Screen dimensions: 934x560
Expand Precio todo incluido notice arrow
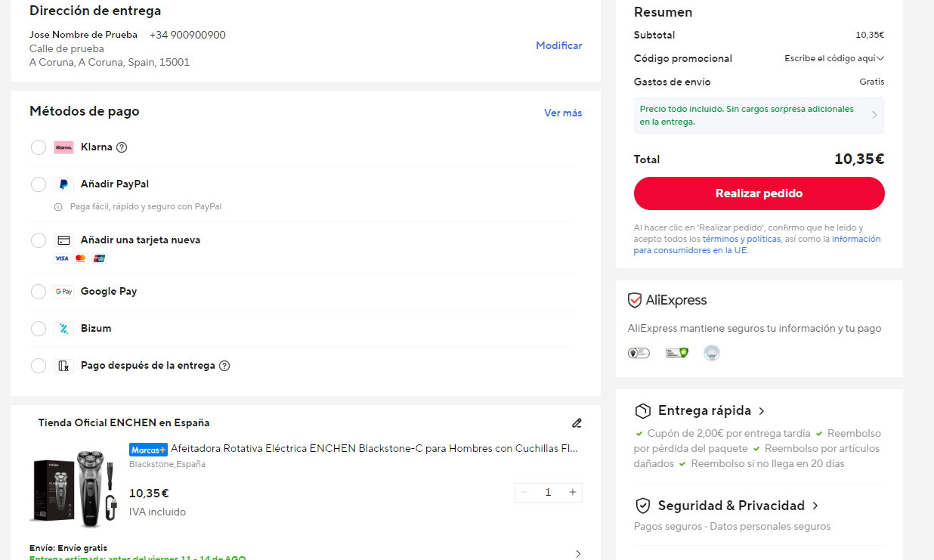pyautogui.click(x=874, y=116)
